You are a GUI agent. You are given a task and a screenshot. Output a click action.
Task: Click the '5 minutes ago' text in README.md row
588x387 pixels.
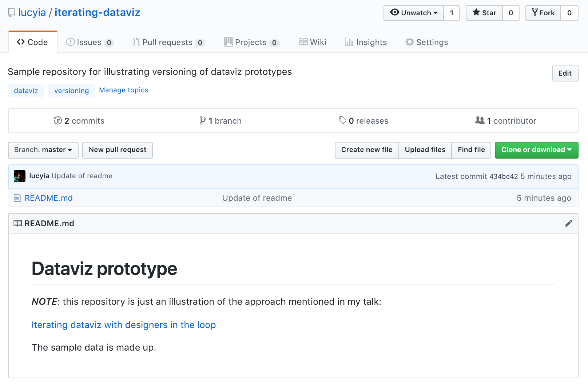tap(544, 198)
